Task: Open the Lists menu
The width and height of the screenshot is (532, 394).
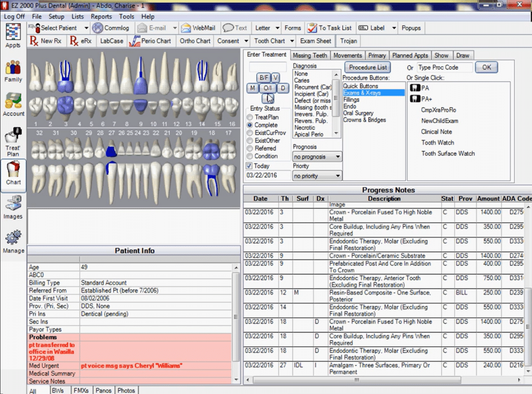Action: tap(77, 16)
